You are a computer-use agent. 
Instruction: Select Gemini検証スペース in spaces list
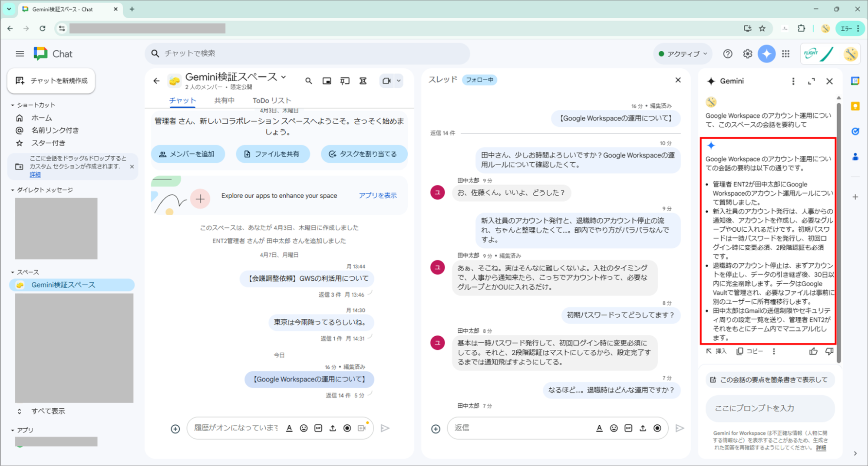[72, 285]
